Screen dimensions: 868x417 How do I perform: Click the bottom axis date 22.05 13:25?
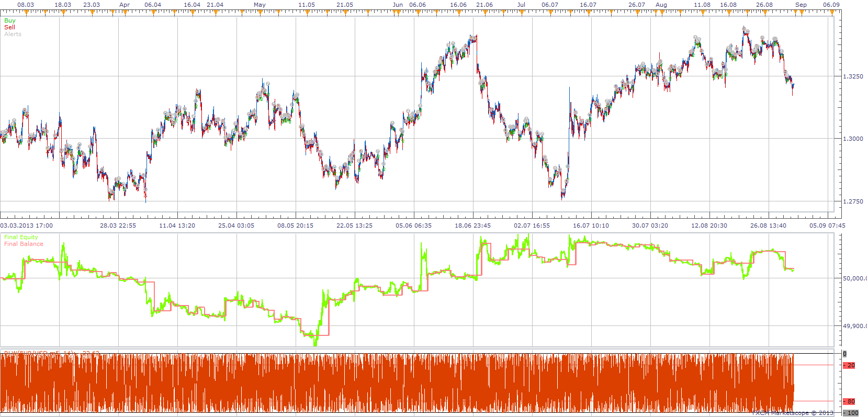355,226
